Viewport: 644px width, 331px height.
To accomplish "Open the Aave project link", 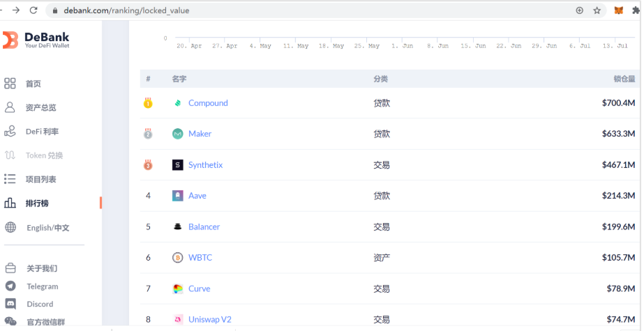I will pos(197,196).
